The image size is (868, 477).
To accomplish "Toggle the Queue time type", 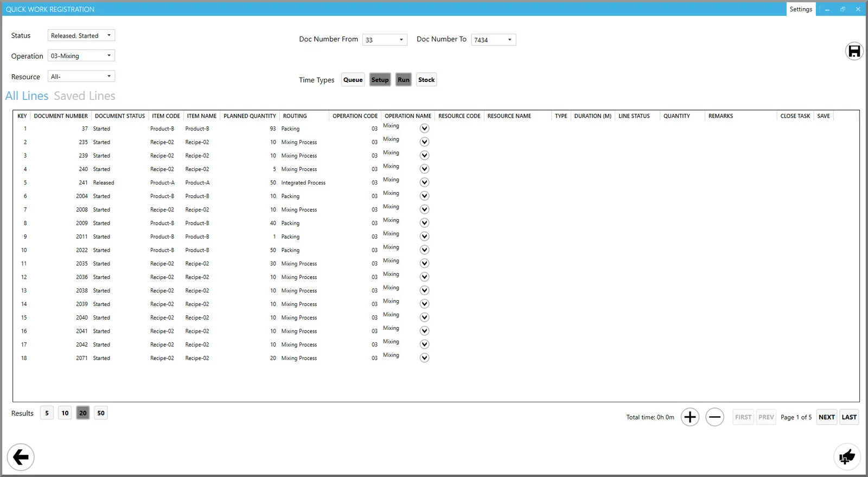I will 353,80.
